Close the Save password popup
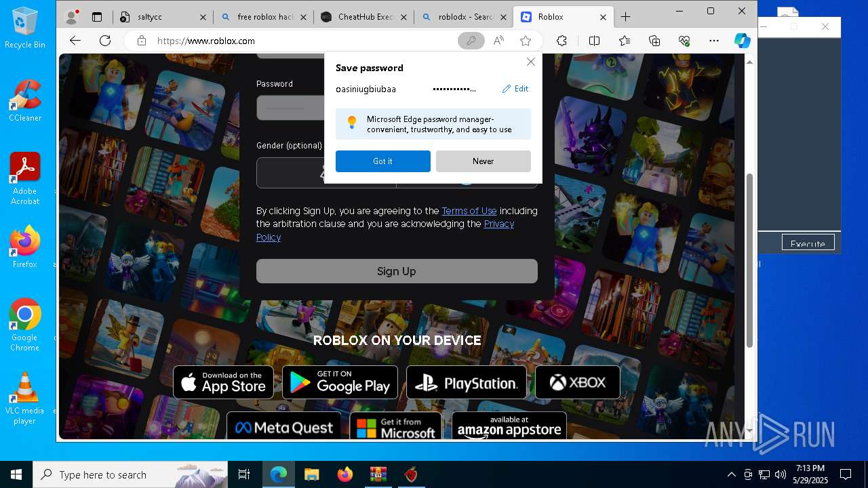868x488 pixels. 531,62
